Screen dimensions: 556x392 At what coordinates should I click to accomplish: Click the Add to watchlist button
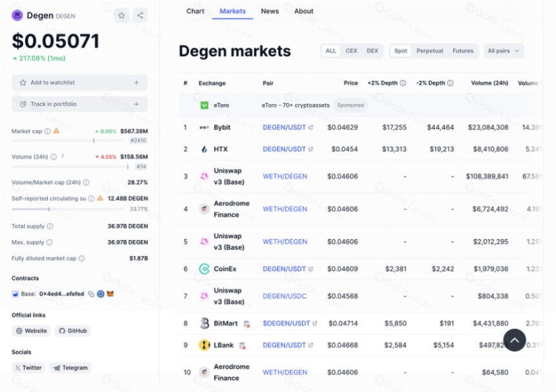80,83
